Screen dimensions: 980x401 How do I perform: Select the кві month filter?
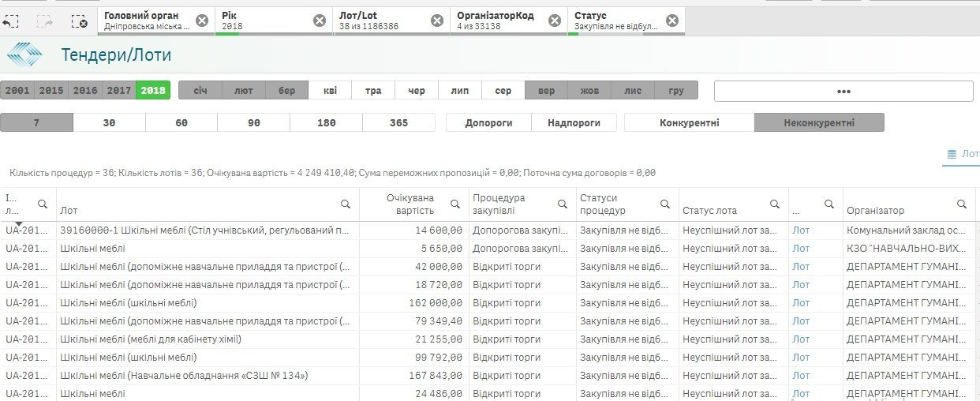330,91
